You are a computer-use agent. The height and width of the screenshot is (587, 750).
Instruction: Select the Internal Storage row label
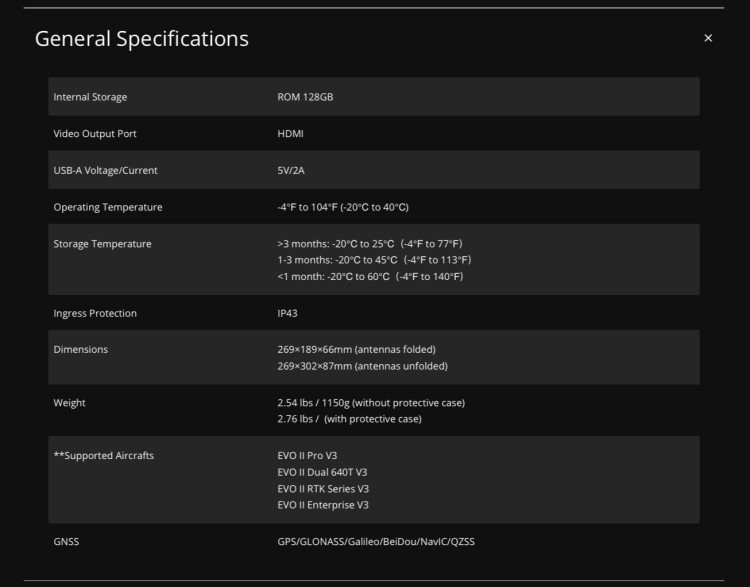pos(90,97)
